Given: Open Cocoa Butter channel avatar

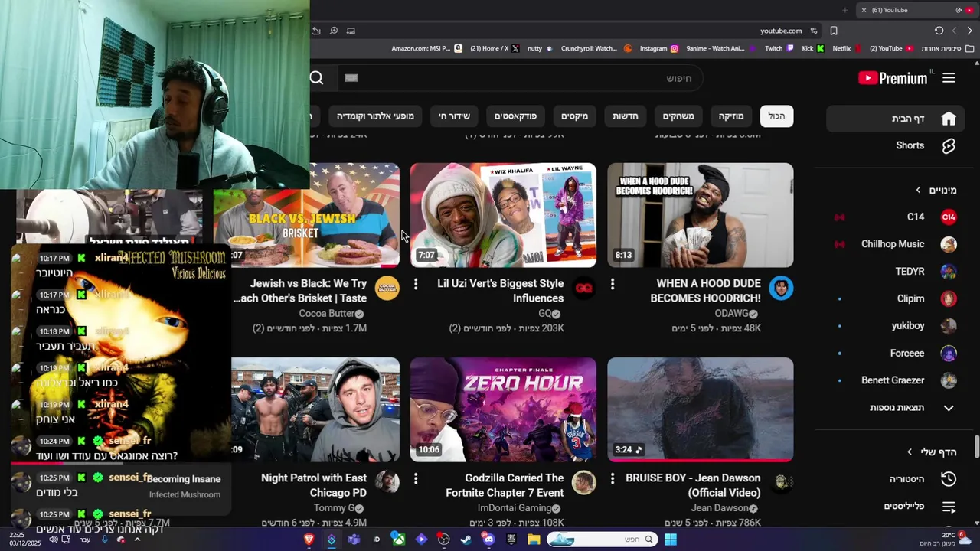Looking at the screenshot, I should [387, 289].
